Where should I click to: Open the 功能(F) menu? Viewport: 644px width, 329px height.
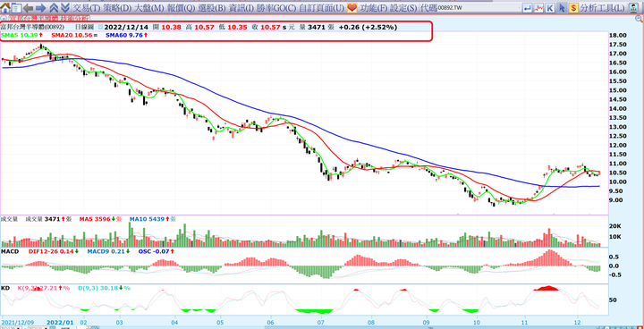pyautogui.click(x=373, y=7)
